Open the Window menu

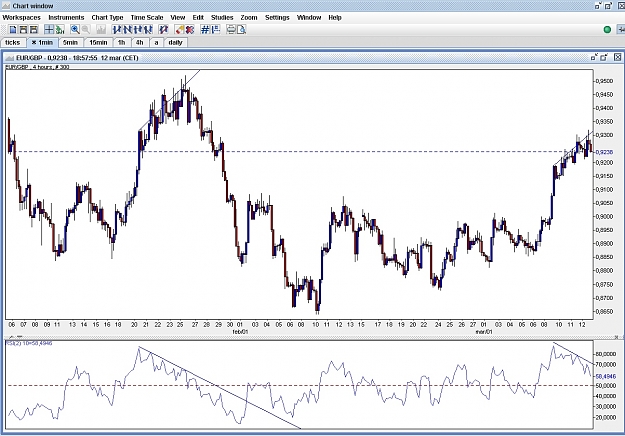[x=309, y=18]
